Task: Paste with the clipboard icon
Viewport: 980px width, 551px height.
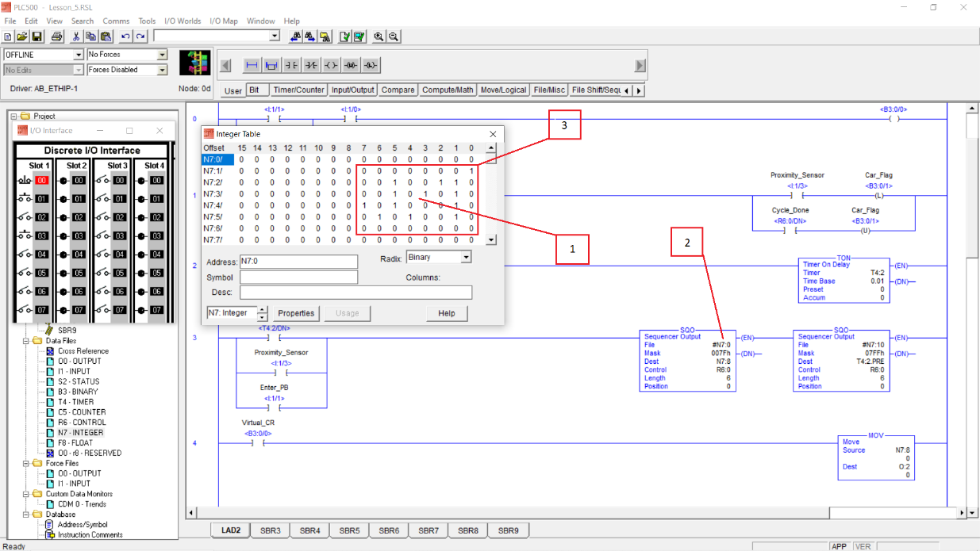Action: [104, 36]
